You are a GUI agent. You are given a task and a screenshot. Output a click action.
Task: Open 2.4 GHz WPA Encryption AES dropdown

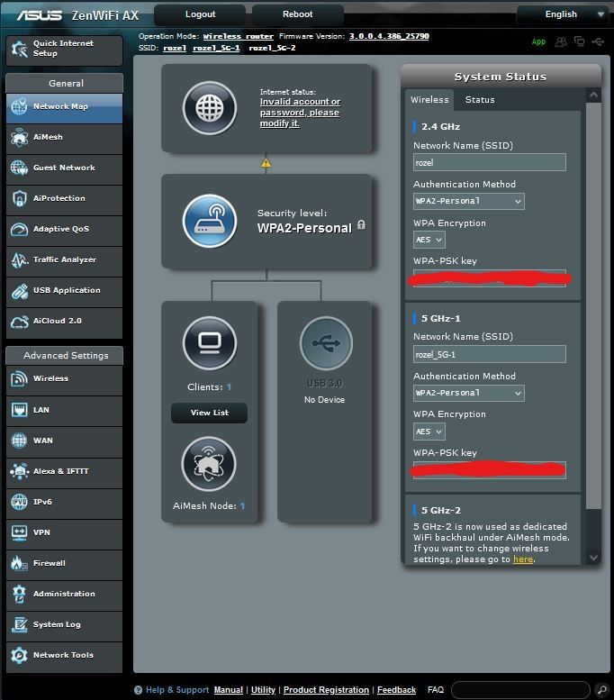tap(429, 241)
